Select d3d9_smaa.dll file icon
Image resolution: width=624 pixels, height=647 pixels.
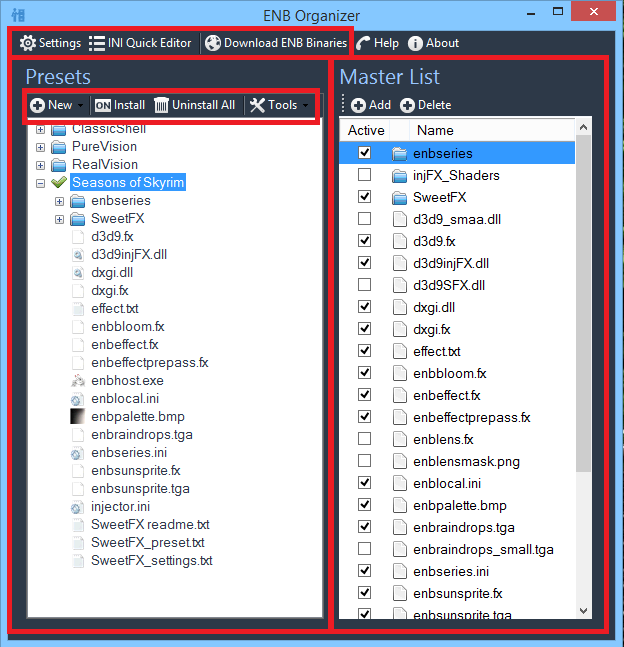tap(399, 220)
